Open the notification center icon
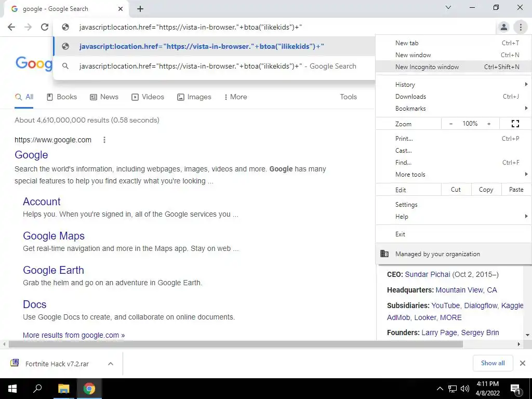This screenshot has height=399, width=532. click(x=515, y=389)
